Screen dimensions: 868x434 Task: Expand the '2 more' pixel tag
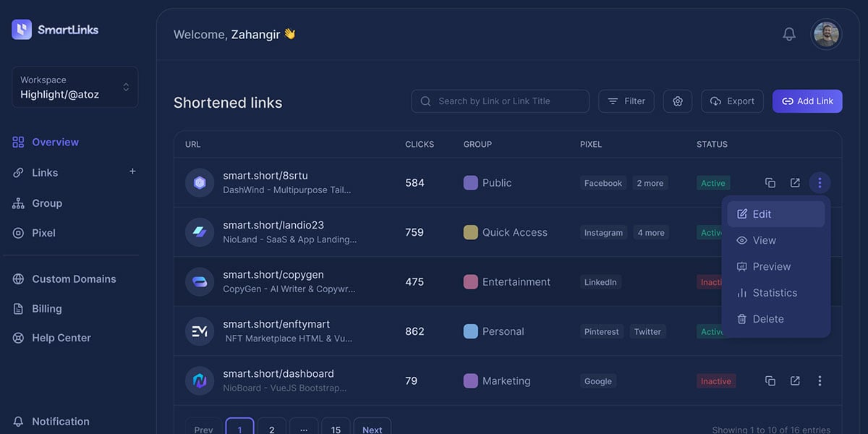650,183
